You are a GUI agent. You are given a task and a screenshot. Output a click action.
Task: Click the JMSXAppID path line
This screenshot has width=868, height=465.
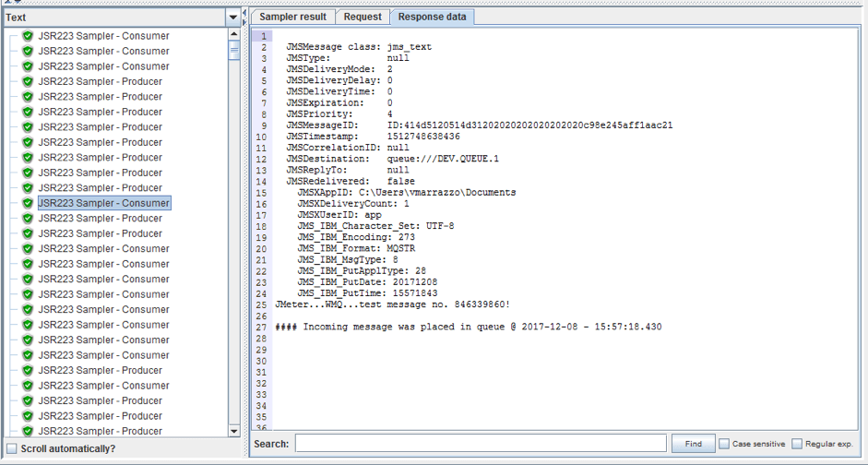tap(406, 193)
